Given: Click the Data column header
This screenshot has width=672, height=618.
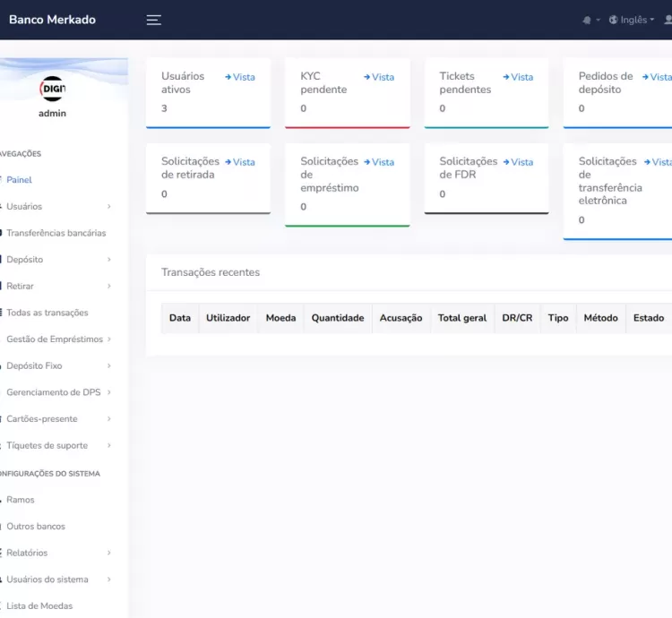Looking at the screenshot, I should [180, 318].
